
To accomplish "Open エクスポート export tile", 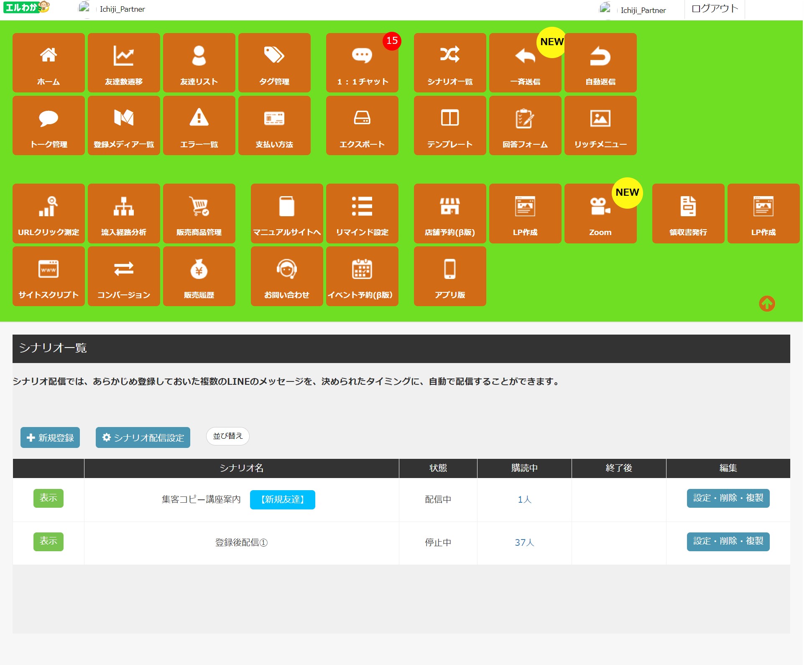I will (x=362, y=125).
